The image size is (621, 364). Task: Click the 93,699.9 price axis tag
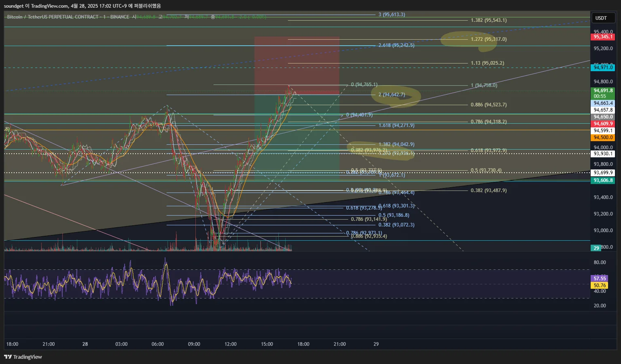[603, 173]
